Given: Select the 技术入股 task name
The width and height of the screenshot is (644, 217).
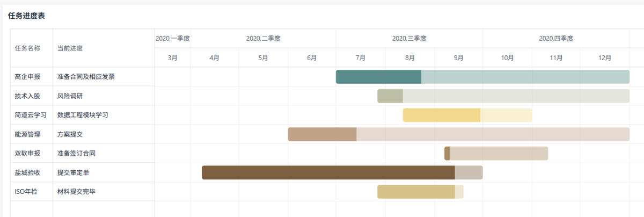Looking at the screenshot, I should (27, 96).
